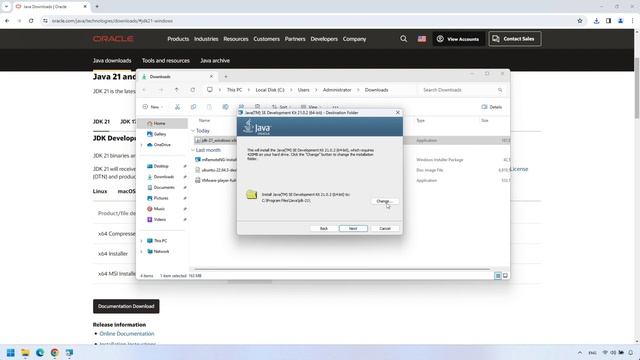Click the Rename icon in Explorer toolbar
Viewport: 640px width, 360px height.
(x=225, y=107)
